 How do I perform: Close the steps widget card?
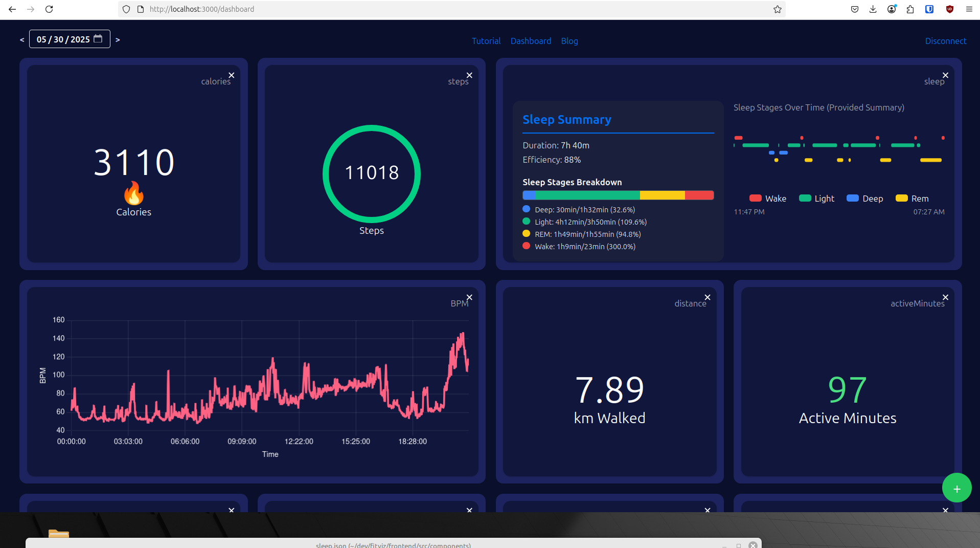tap(468, 74)
